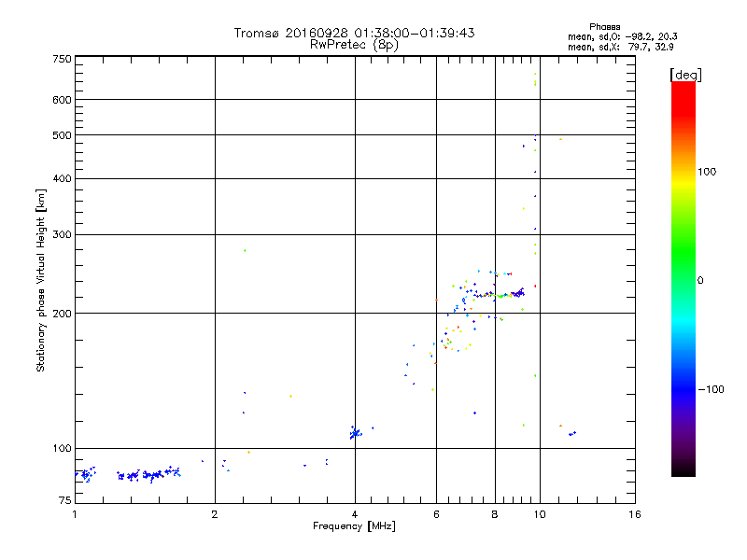
Task: Click the subtitle "RwPretec (8p)"
Action: pyautogui.click(x=354, y=45)
